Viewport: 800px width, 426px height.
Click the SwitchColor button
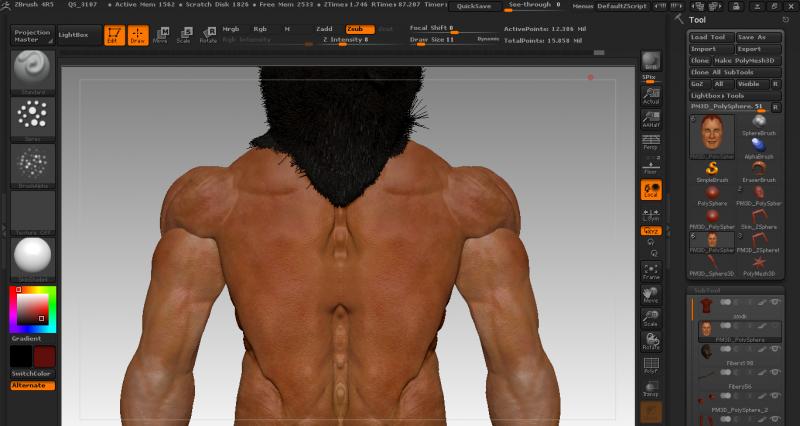tap(33, 374)
